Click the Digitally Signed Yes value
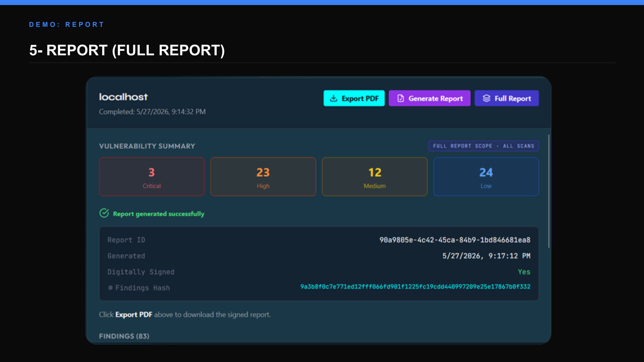Viewport: 644px width, 362px height. pyautogui.click(x=524, y=272)
